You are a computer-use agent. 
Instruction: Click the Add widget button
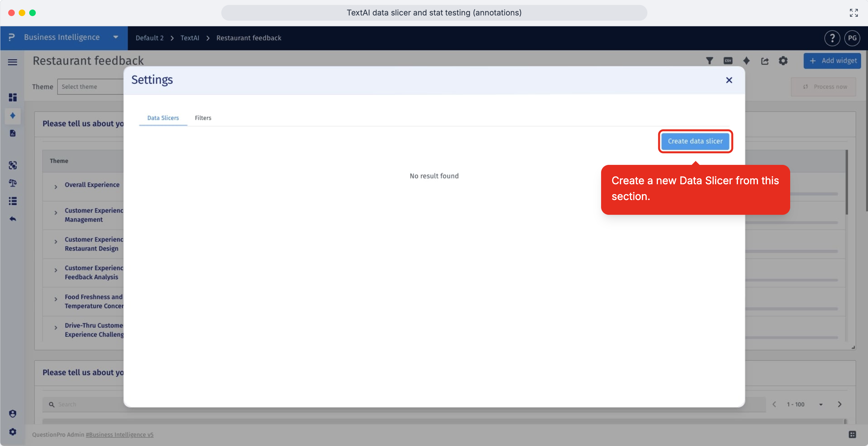[x=832, y=61]
